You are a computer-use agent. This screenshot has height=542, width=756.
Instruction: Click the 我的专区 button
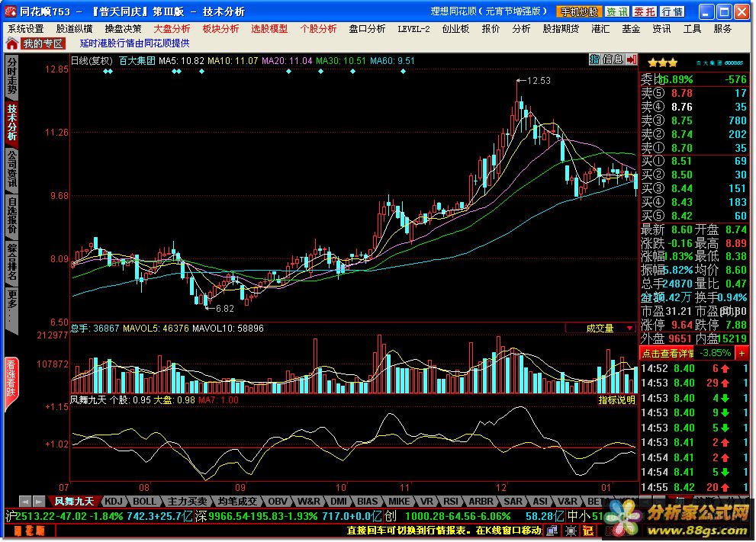(43, 44)
